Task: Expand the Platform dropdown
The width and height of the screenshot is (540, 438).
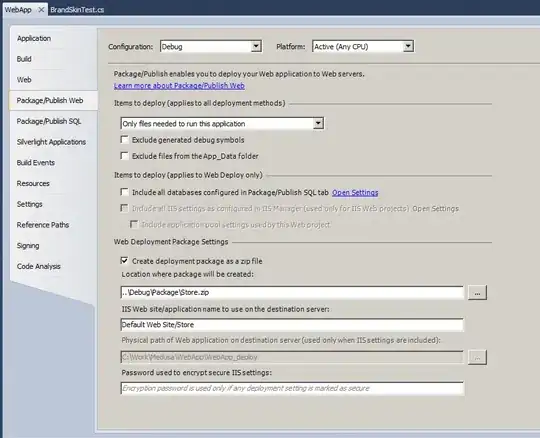Action: (x=408, y=46)
